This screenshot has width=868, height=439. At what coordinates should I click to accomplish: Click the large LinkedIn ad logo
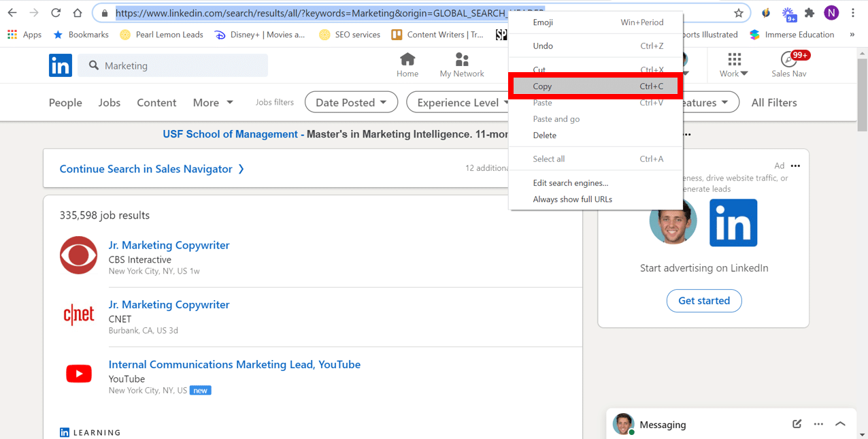click(733, 223)
